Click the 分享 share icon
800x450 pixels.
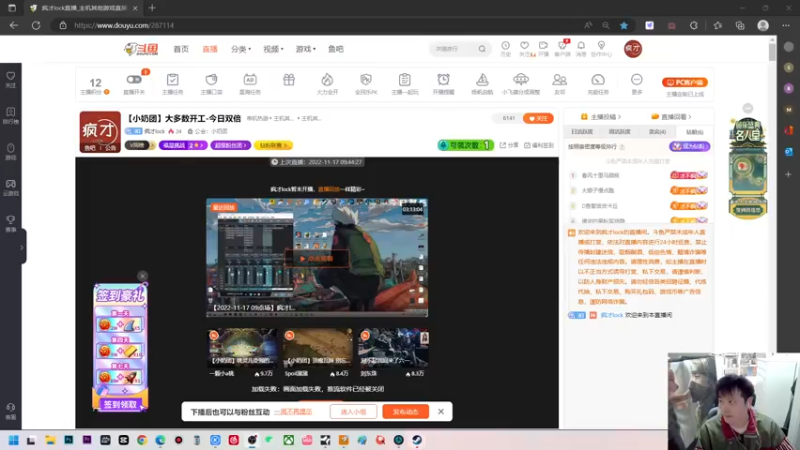509,145
